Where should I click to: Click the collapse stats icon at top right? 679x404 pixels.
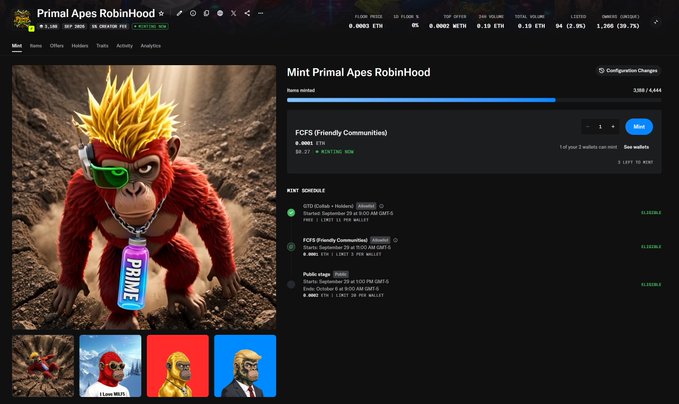pyautogui.click(x=656, y=22)
